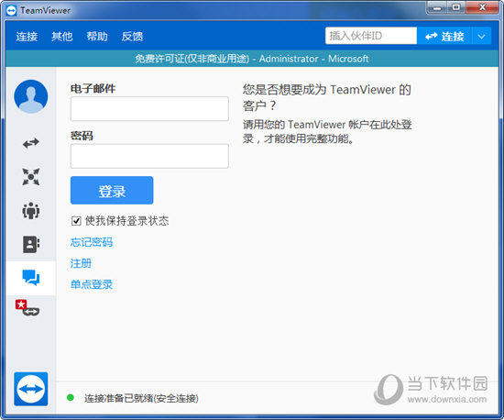Open the 连接 menu
The width and height of the screenshot is (504, 420).
(x=27, y=37)
